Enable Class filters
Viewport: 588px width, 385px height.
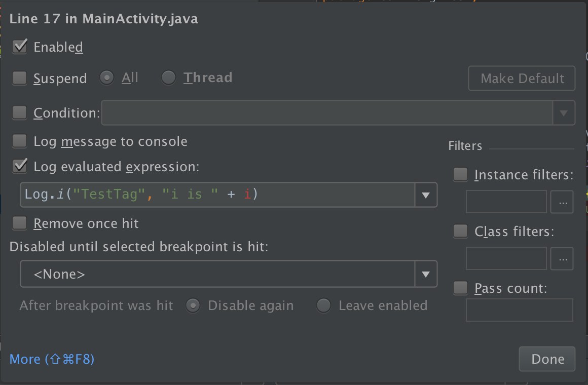pyautogui.click(x=460, y=230)
